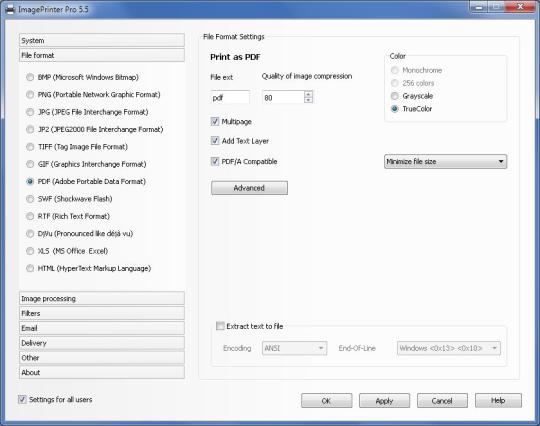Screen dimensions: 540x426
Task: Select TIFF (Tag Image File Format)
Action: pos(30,147)
